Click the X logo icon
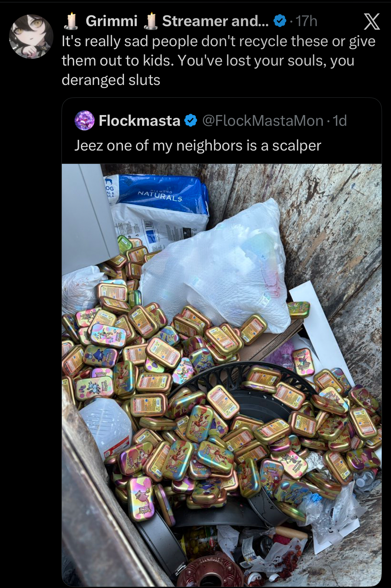This screenshot has width=391, height=588. click(371, 22)
